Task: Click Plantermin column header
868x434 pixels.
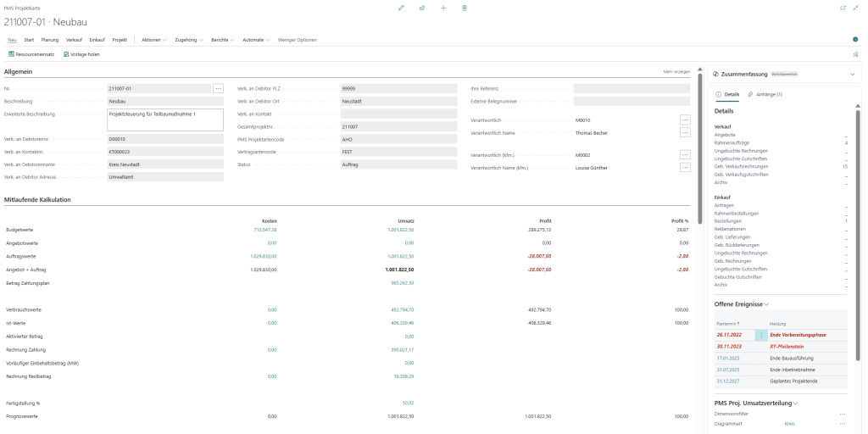Action: point(727,324)
